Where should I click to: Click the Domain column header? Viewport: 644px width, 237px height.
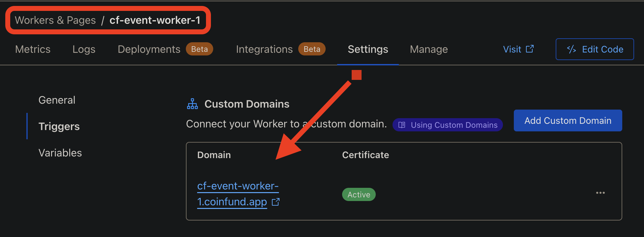coord(214,155)
